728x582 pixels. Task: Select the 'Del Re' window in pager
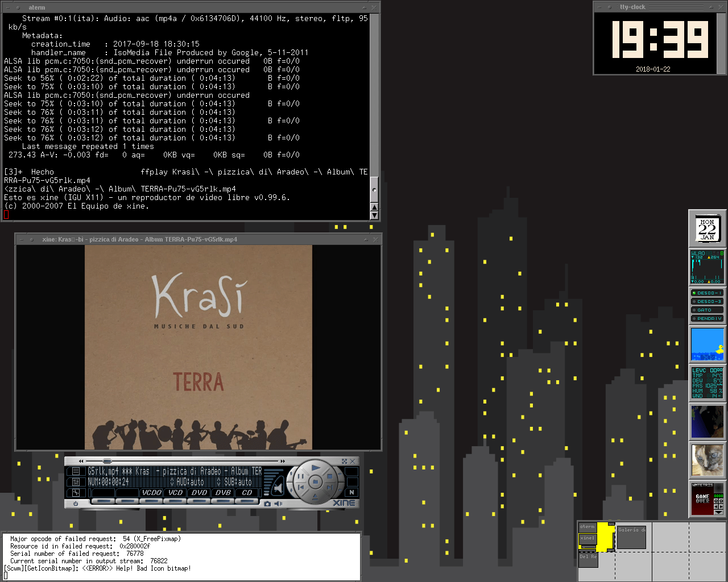click(588, 559)
